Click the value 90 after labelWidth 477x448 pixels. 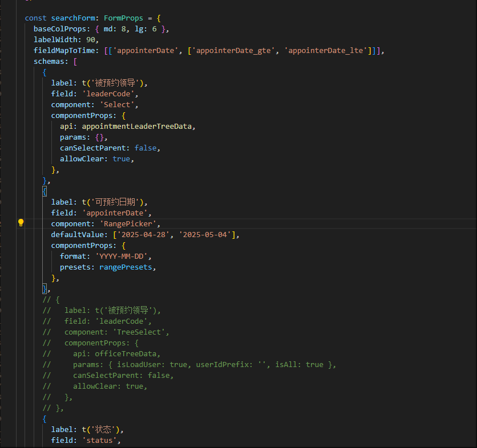(91, 40)
